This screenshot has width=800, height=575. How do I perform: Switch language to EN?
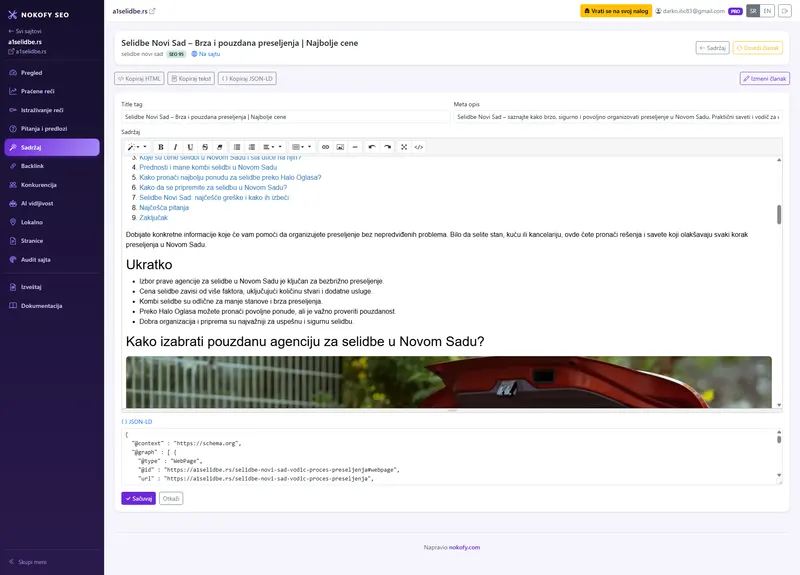click(x=767, y=11)
